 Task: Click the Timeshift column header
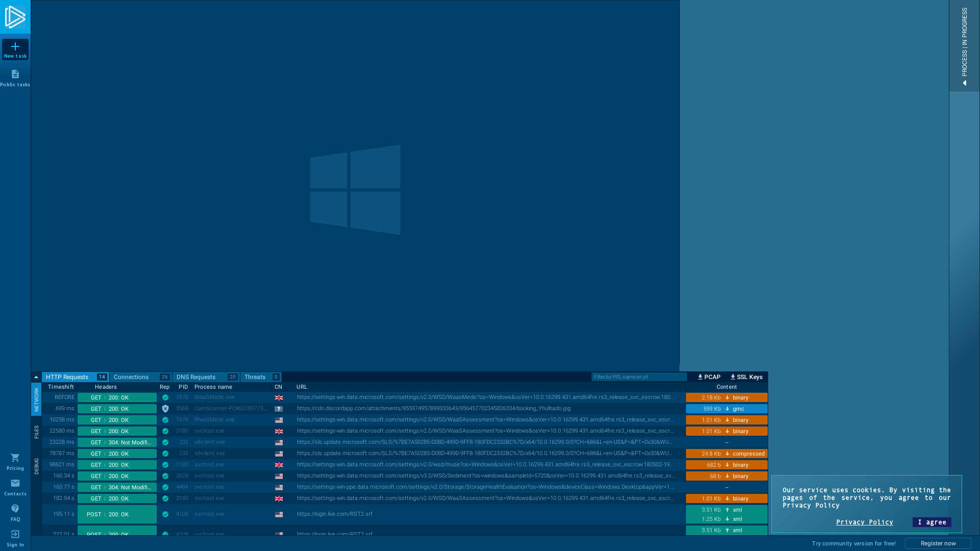(61, 387)
